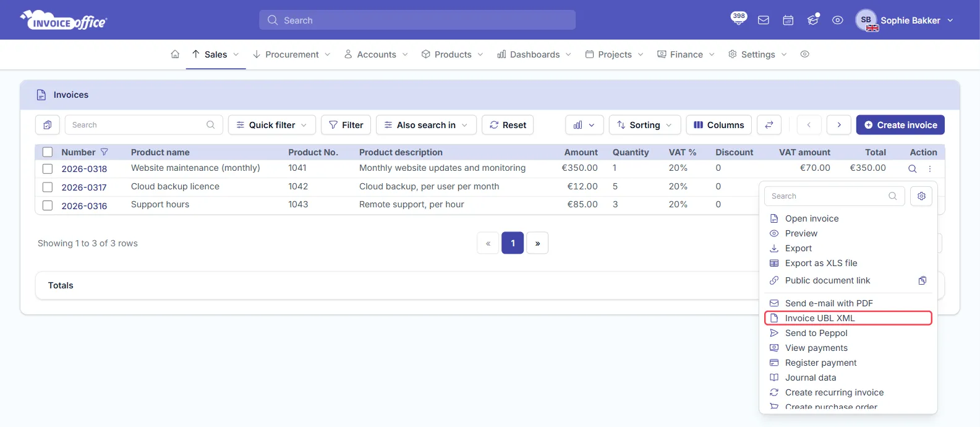Expand the Finance menu

coord(686,54)
